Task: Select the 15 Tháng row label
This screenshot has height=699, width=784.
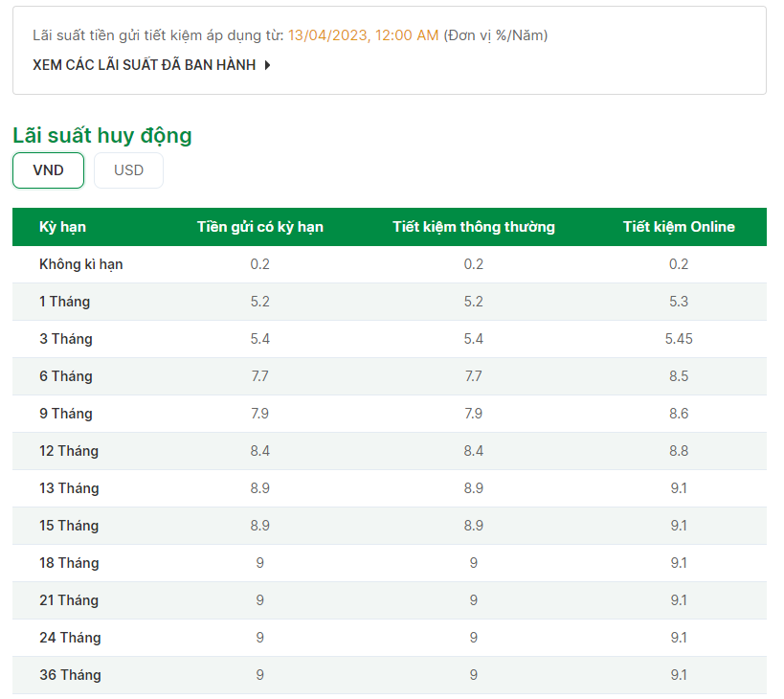Action: pos(69,526)
